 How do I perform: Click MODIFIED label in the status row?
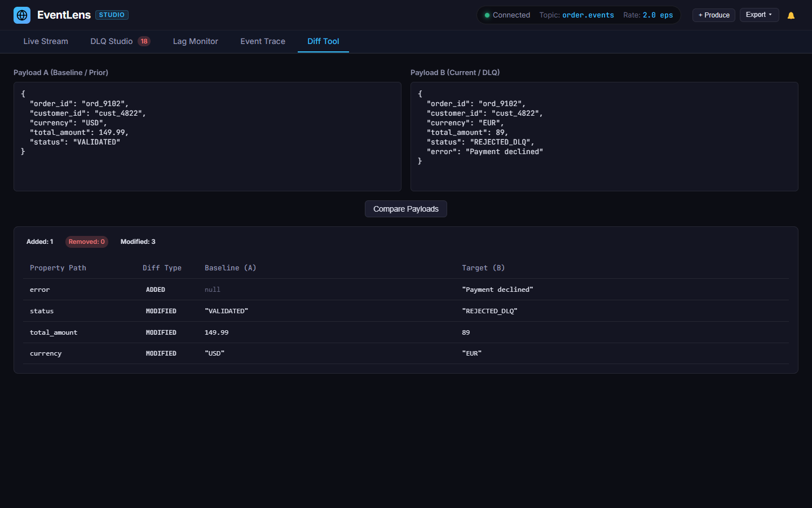point(161,311)
